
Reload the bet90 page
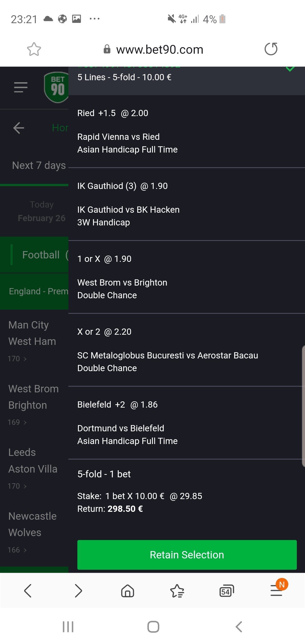pos(271,49)
